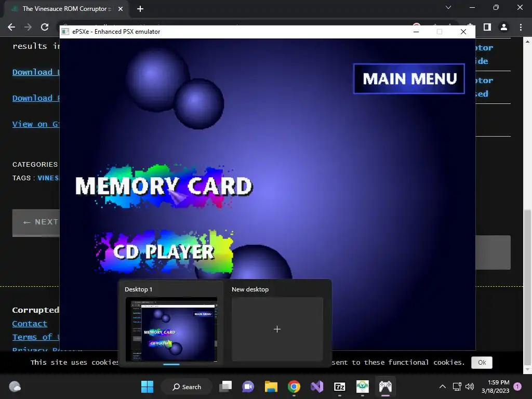532x399 pixels.
Task: Close the ePSXe emulator window
Action: pyautogui.click(x=463, y=32)
